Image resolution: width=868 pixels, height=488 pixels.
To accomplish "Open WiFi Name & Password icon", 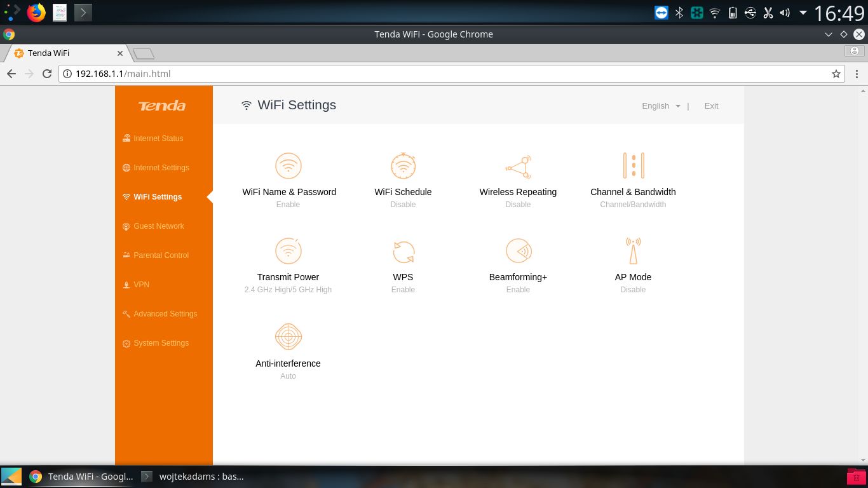I will (x=288, y=166).
